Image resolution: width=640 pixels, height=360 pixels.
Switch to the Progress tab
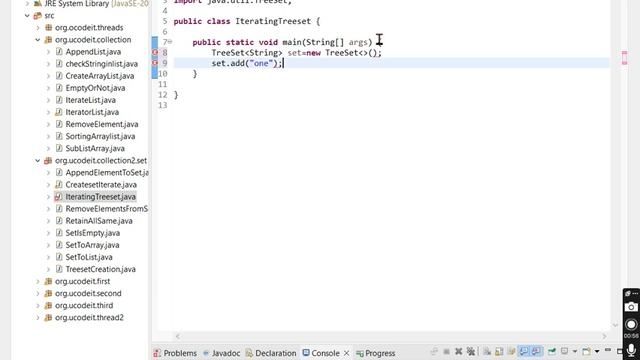[376, 353]
